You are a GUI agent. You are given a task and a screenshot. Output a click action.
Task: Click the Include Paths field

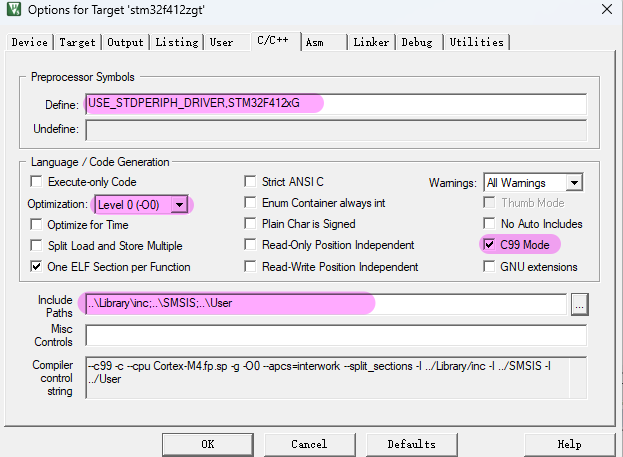326,304
